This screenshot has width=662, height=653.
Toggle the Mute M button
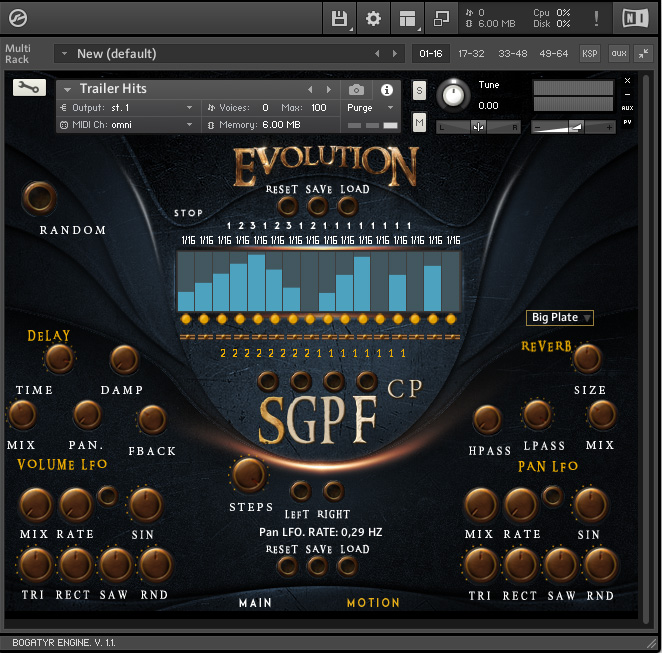[419, 122]
